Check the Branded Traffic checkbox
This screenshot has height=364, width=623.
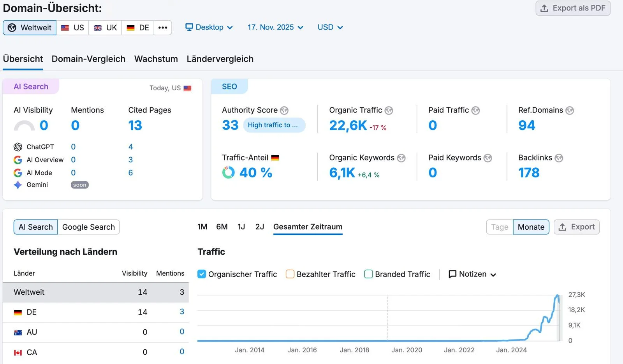(x=368, y=274)
